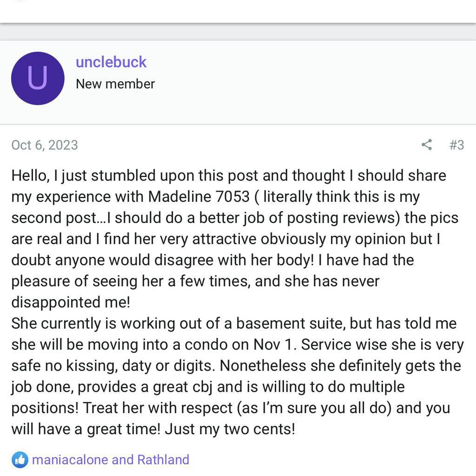Click the white area of the previous post
476x476 pixels.
(238, 11)
